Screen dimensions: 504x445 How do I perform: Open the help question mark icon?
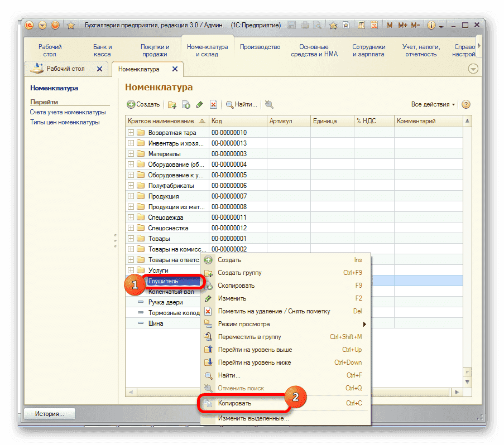tap(466, 104)
